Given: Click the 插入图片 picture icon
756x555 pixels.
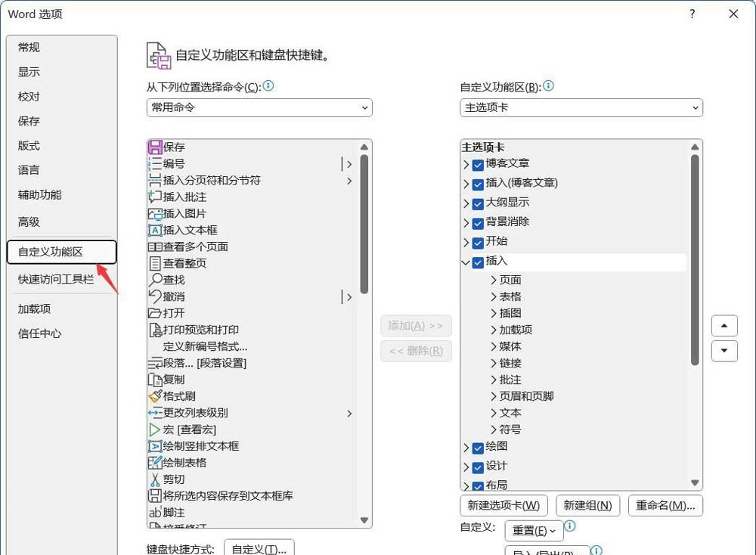Looking at the screenshot, I should 155,213.
